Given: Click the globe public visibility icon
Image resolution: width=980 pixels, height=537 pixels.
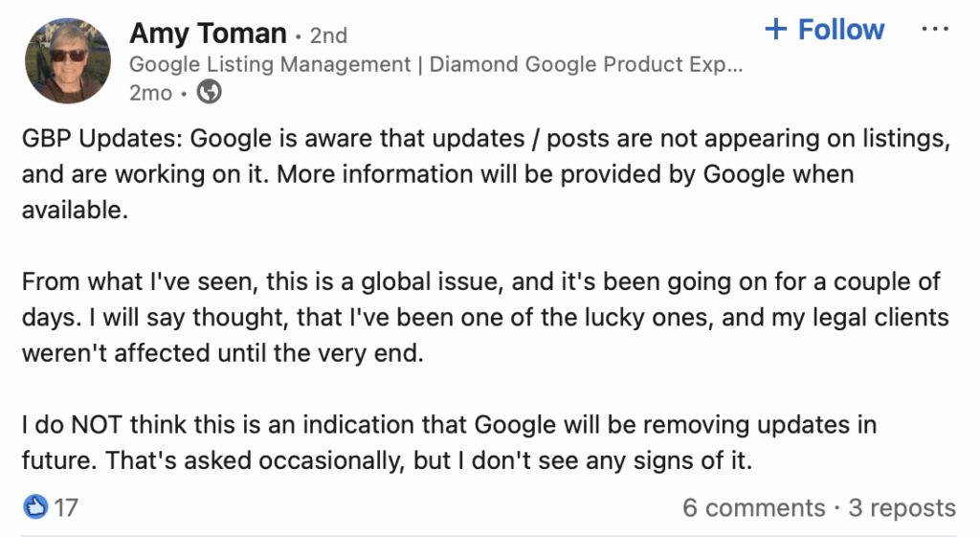Looking at the screenshot, I should pyautogui.click(x=209, y=93).
